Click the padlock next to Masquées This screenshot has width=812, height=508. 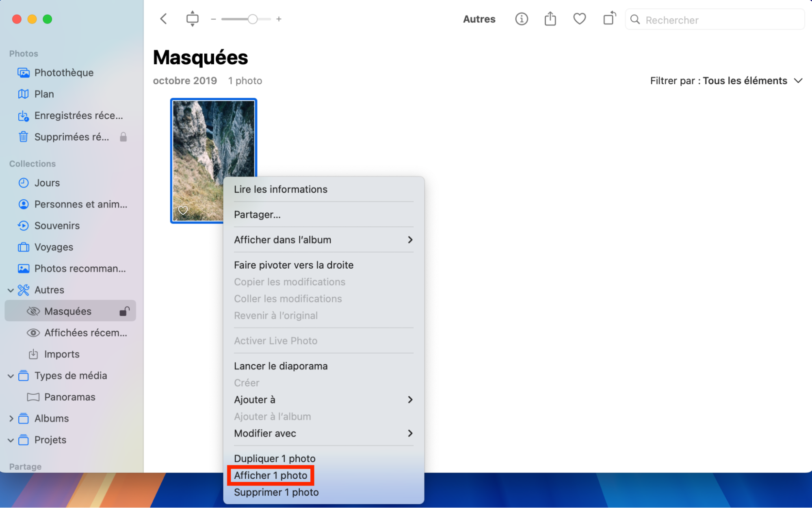tap(124, 311)
